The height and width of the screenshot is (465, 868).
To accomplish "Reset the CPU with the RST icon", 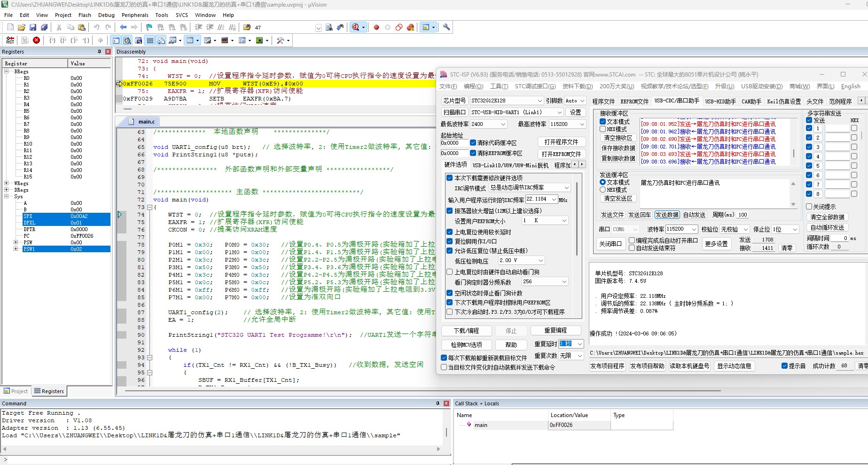I will click(10, 40).
